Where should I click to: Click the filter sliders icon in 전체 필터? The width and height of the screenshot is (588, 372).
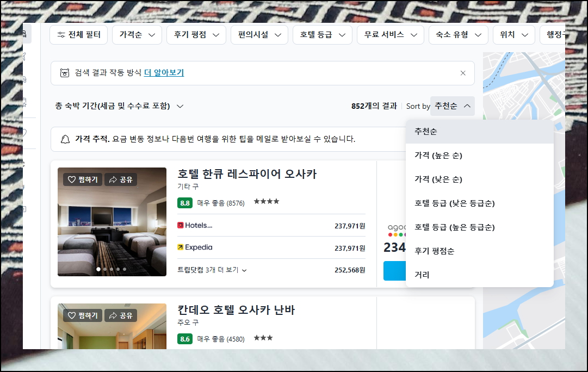(61, 35)
